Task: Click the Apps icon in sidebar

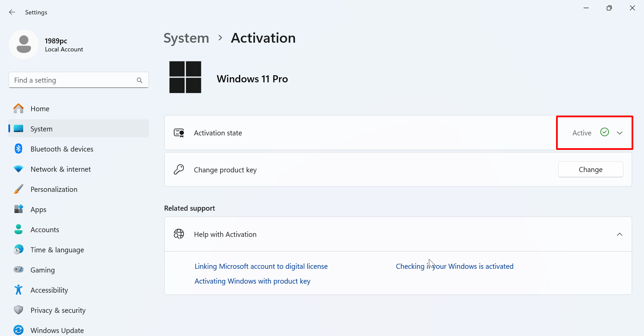Action: point(18,209)
